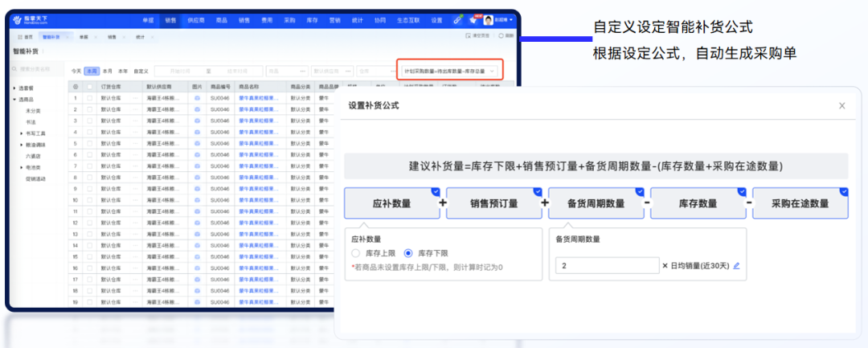
Task: Click the pencil icon beside 日均销量(近30天)
Action: 735,265
